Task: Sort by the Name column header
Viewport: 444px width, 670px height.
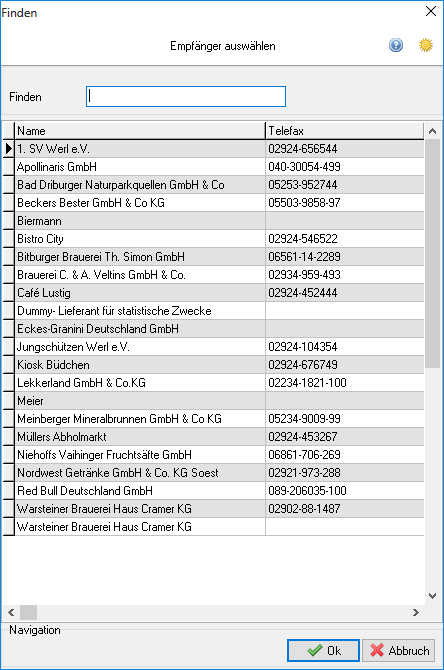Action: click(x=140, y=131)
